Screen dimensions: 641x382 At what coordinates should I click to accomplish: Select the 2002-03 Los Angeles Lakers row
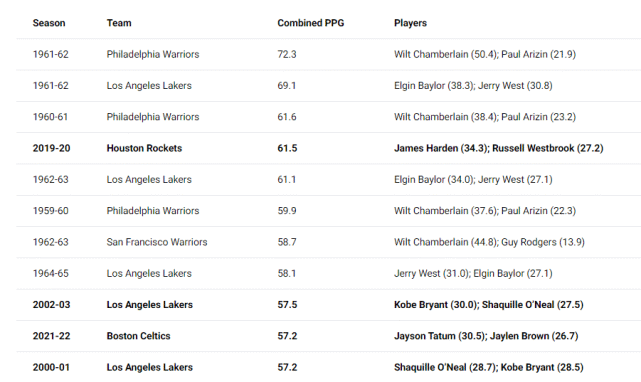(329, 305)
